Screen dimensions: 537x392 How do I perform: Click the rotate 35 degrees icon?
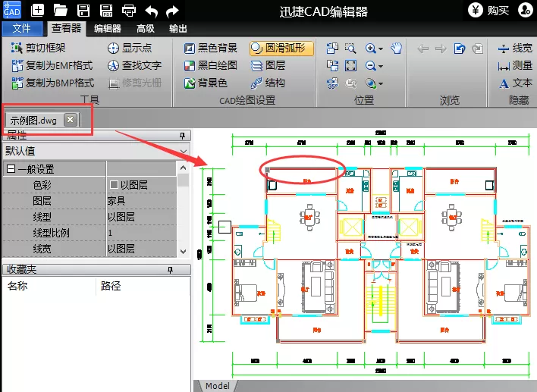click(332, 83)
